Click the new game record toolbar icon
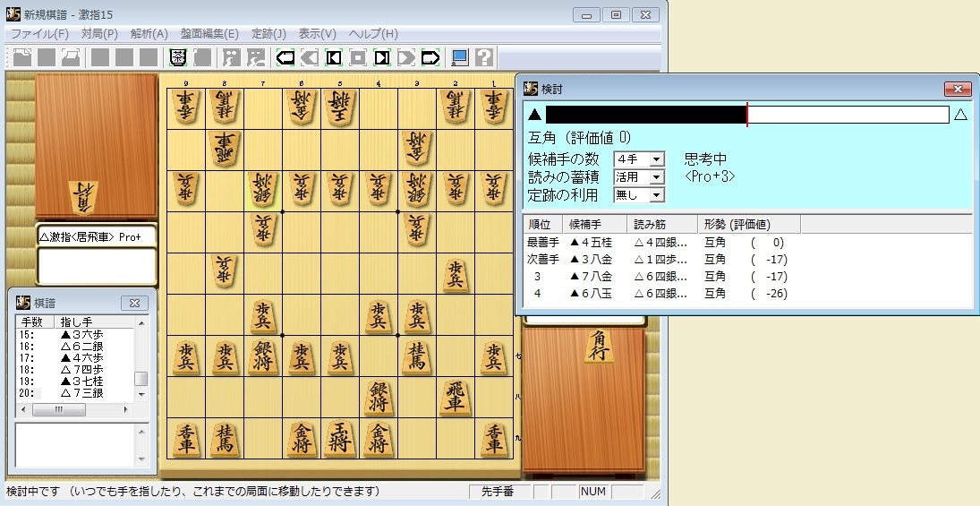Image resolution: width=980 pixels, height=506 pixels. coord(22,57)
